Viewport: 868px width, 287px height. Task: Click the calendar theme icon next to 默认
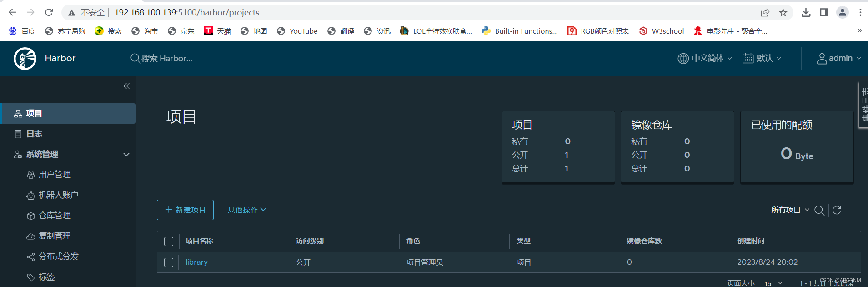click(748, 58)
